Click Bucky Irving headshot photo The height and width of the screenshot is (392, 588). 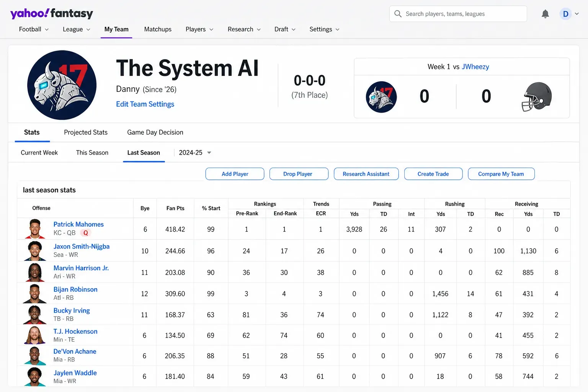(x=35, y=315)
